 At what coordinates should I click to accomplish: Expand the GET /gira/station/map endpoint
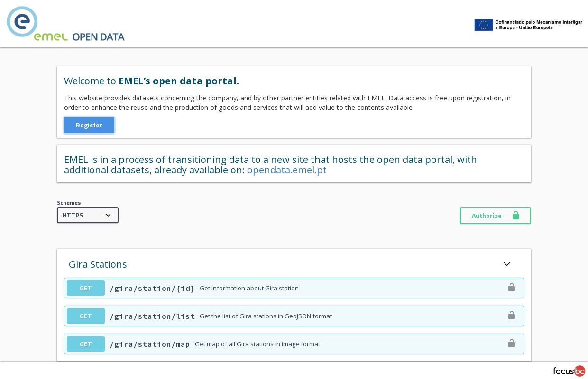[294, 344]
